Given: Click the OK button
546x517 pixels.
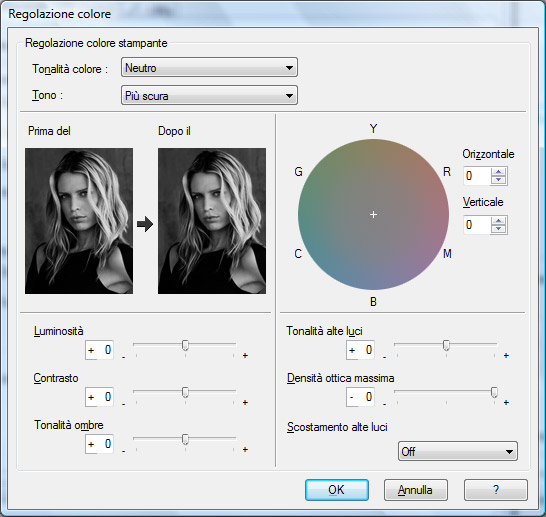Looking at the screenshot, I should [x=337, y=490].
